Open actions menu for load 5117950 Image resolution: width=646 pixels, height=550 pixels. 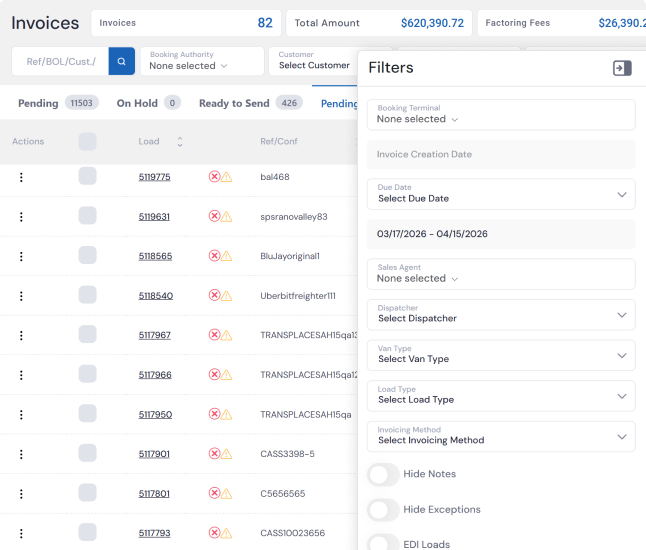point(21,414)
